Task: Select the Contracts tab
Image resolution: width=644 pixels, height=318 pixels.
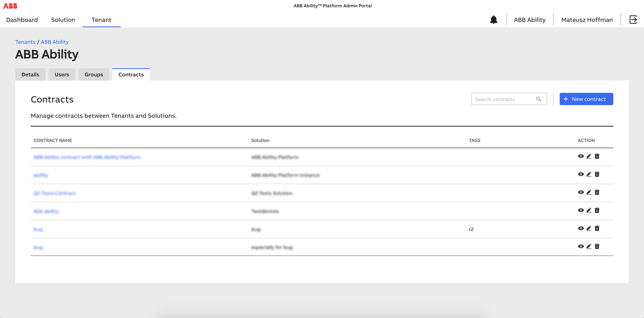Action: pyautogui.click(x=131, y=75)
